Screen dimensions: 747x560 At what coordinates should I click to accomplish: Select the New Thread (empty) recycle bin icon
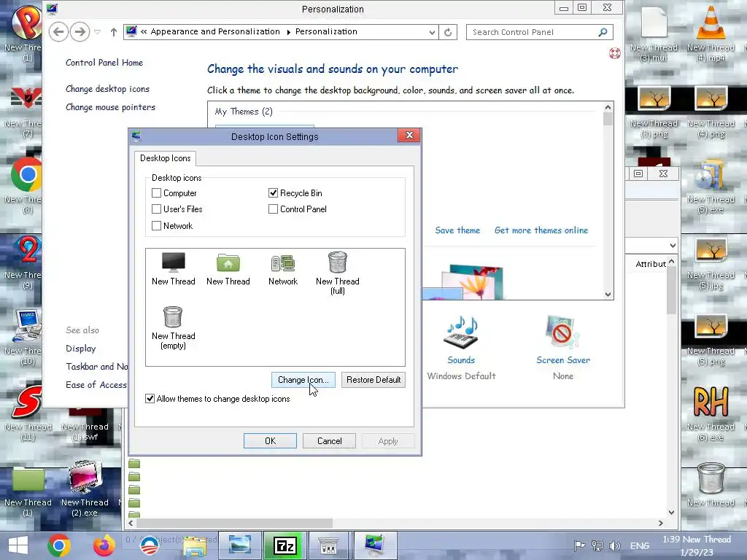(x=173, y=327)
